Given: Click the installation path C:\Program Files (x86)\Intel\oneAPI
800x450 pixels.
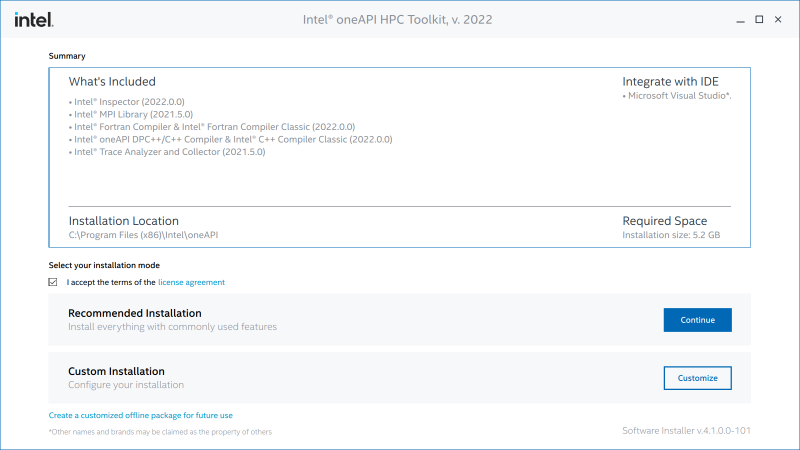Looking at the screenshot, I should pos(143,235).
